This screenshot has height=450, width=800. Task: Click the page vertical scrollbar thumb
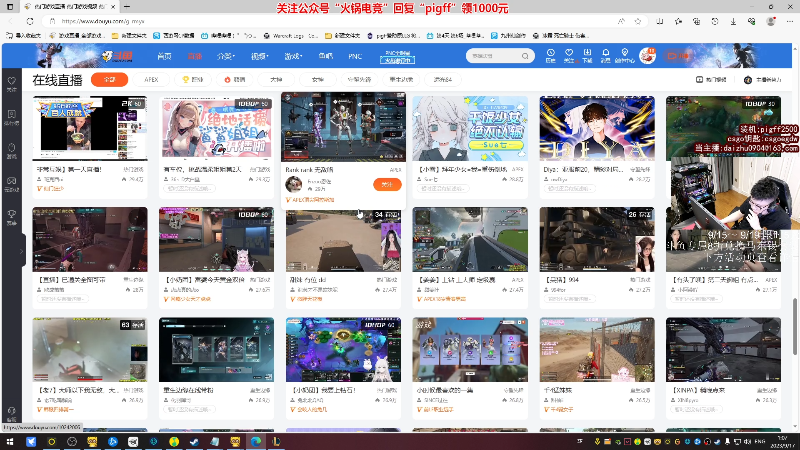point(795,327)
